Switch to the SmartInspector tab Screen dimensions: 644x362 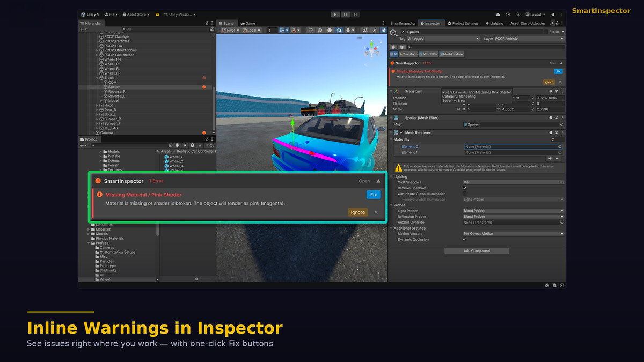[x=403, y=23]
